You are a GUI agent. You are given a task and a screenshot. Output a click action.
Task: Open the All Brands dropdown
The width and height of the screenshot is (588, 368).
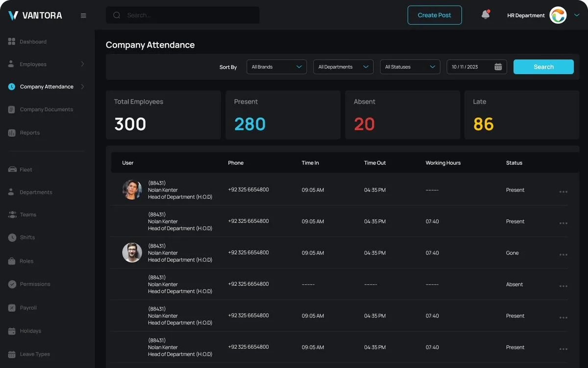pos(276,67)
